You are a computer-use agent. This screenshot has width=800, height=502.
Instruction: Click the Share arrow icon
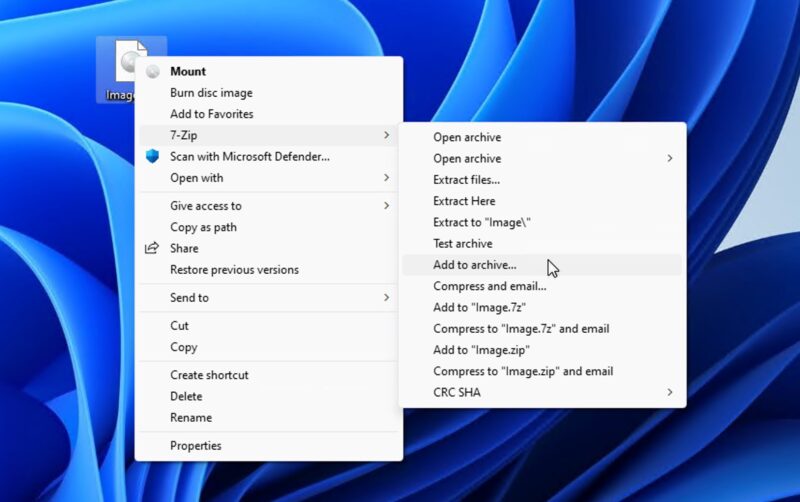point(152,248)
